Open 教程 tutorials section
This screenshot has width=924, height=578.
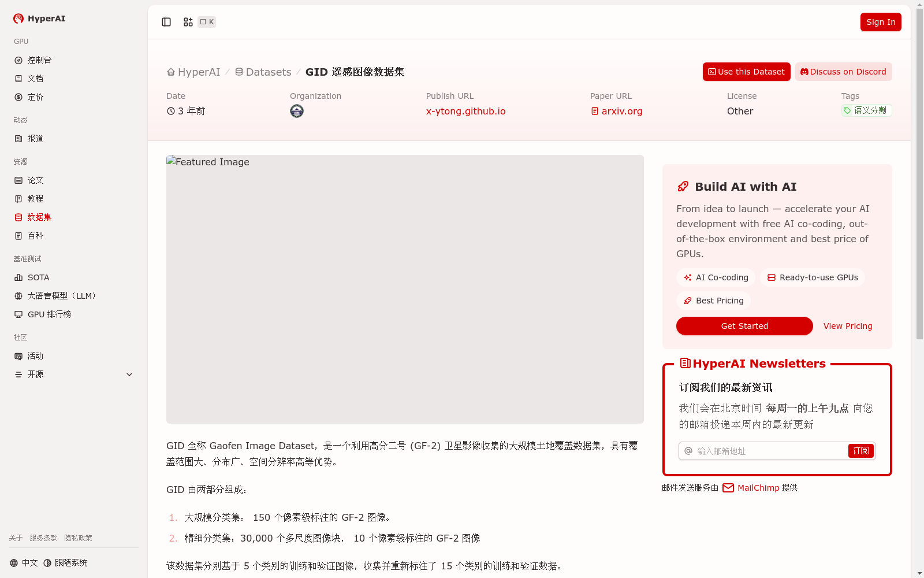74,199
